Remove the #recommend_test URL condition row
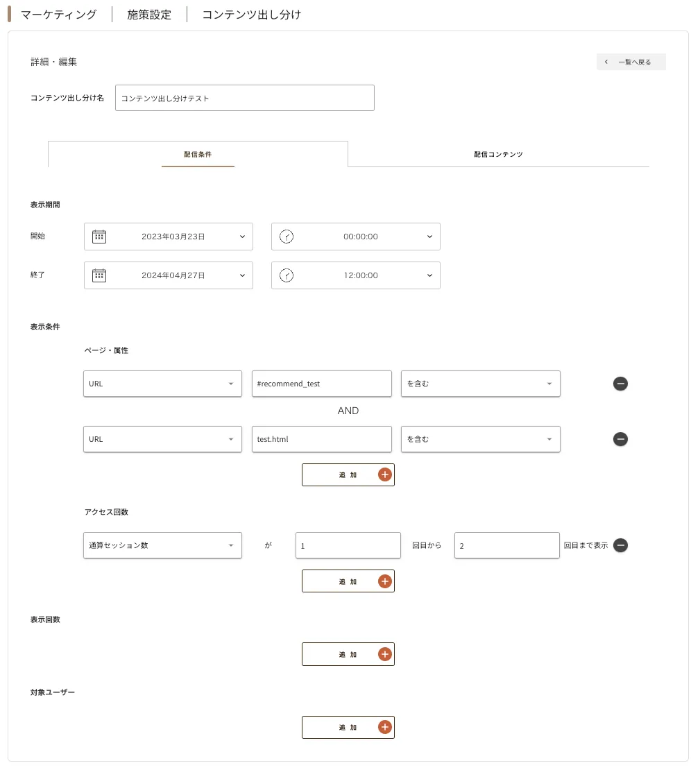This screenshot has height=770, width=700. click(x=620, y=384)
